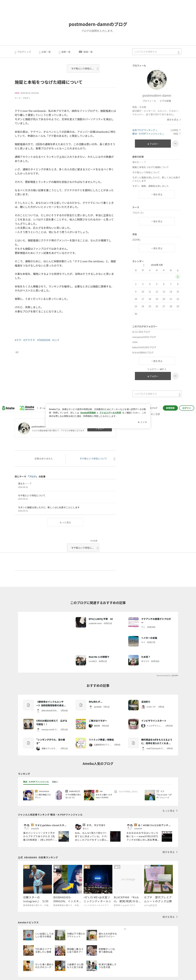Click the ログイン button

tap(187, 408)
